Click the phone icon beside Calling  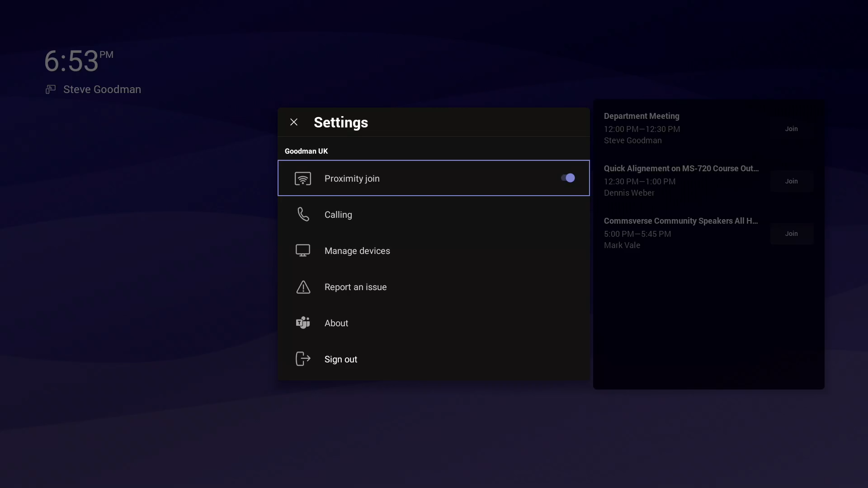click(303, 215)
